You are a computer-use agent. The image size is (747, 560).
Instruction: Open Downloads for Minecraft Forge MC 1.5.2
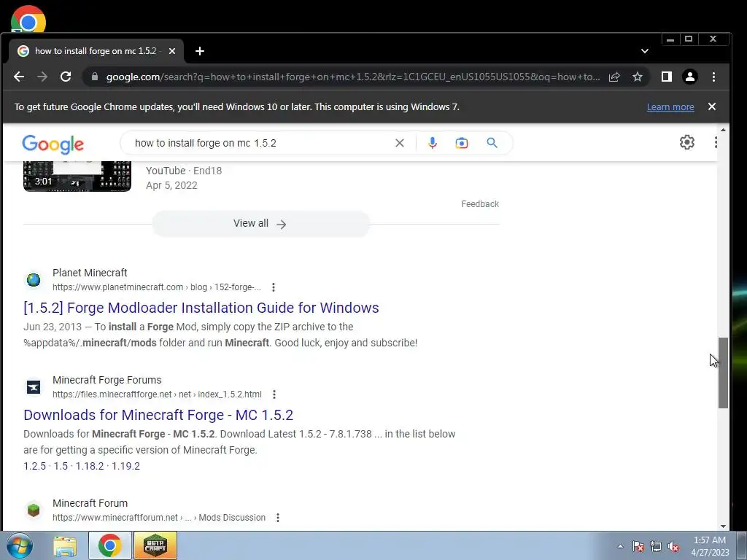pos(158,415)
